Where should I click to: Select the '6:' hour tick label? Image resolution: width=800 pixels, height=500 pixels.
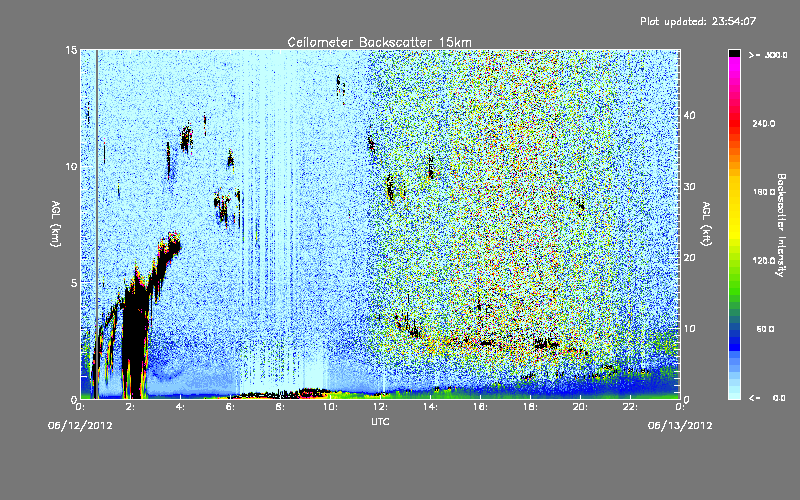pyautogui.click(x=230, y=407)
